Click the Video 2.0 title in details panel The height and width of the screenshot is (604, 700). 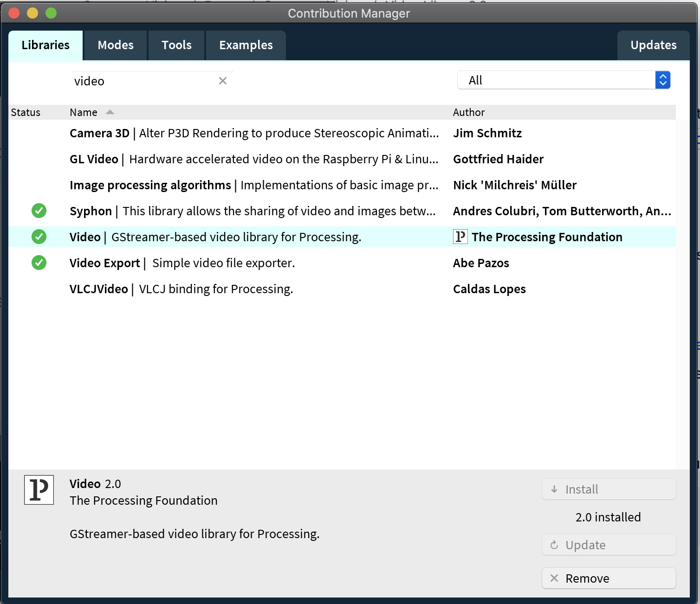[x=95, y=484]
